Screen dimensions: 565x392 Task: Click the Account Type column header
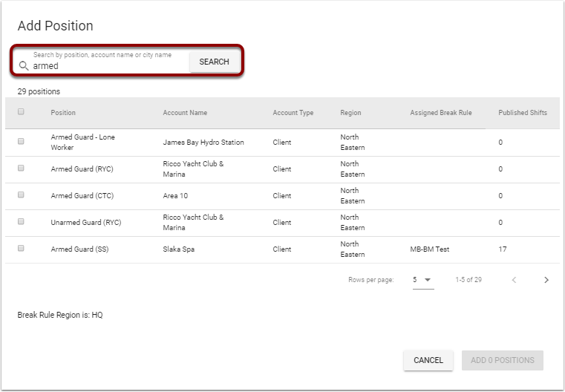tap(293, 113)
